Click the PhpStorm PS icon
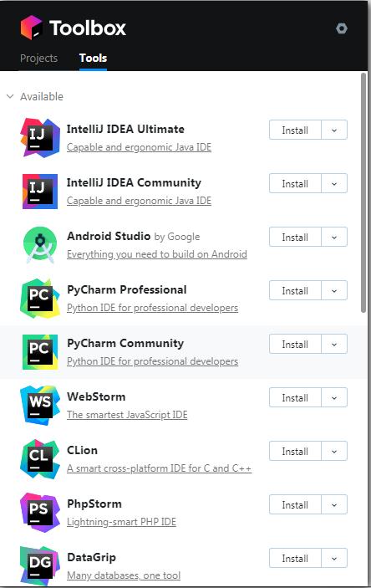 pos(40,513)
